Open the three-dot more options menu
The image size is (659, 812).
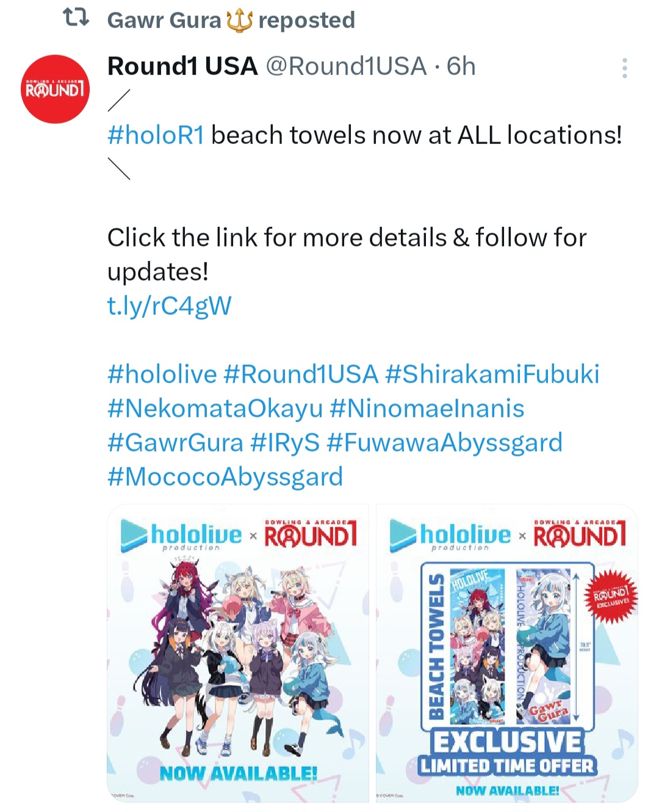[624, 68]
